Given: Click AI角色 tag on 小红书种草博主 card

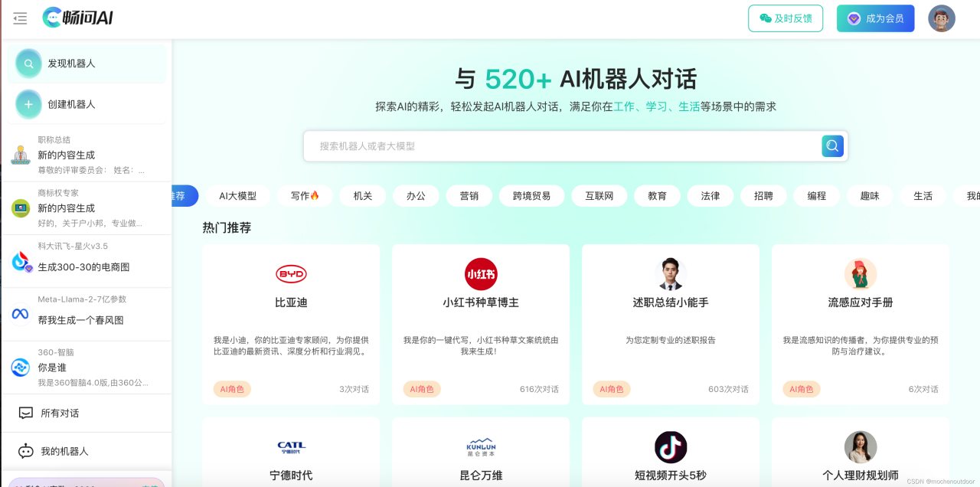Looking at the screenshot, I should (x=422, y=389).
